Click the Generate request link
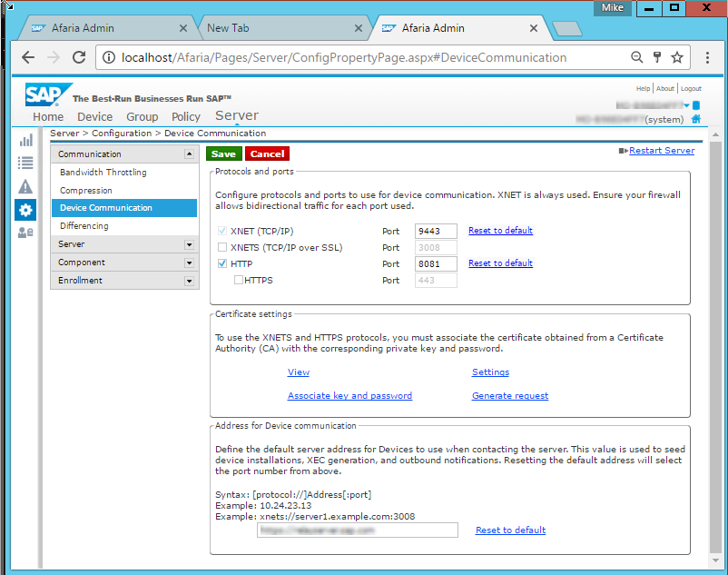This screenshot has width=728, height=575. coord(510,396)
